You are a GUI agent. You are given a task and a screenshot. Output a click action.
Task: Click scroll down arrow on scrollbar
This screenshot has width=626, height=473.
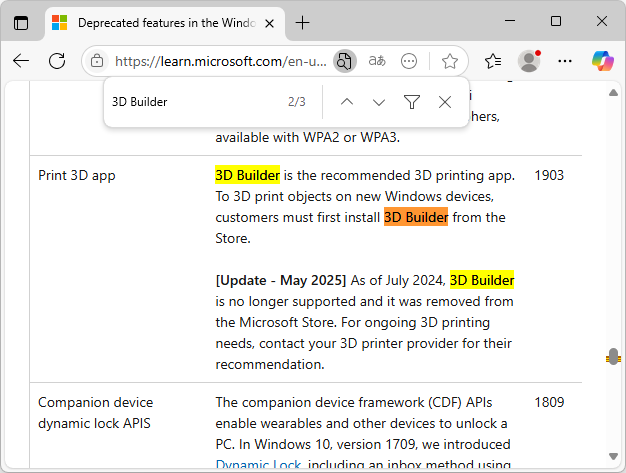coord(613,456)
